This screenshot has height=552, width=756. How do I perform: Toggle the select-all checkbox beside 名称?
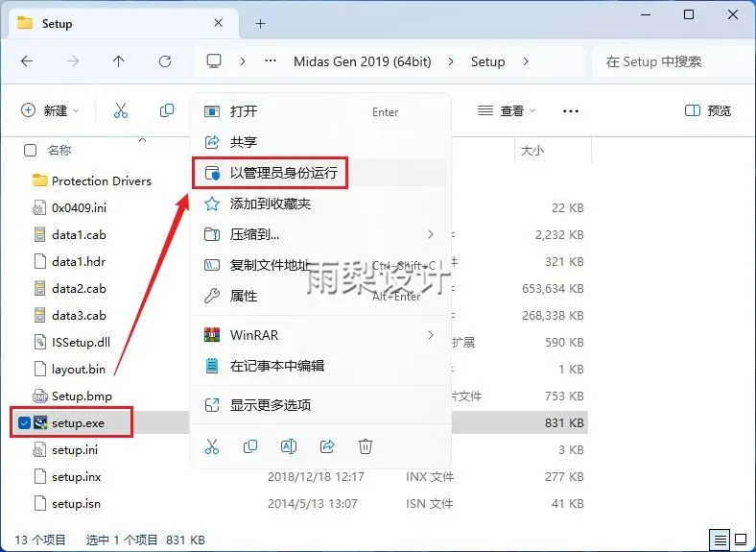coord(30,150)
